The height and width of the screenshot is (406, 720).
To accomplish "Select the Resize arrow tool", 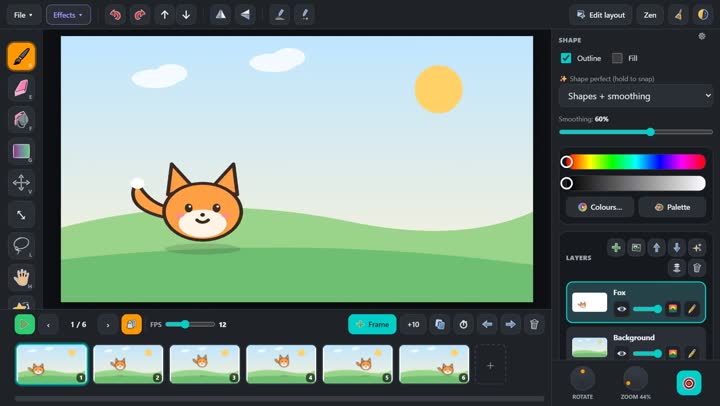I will (21, 214).
